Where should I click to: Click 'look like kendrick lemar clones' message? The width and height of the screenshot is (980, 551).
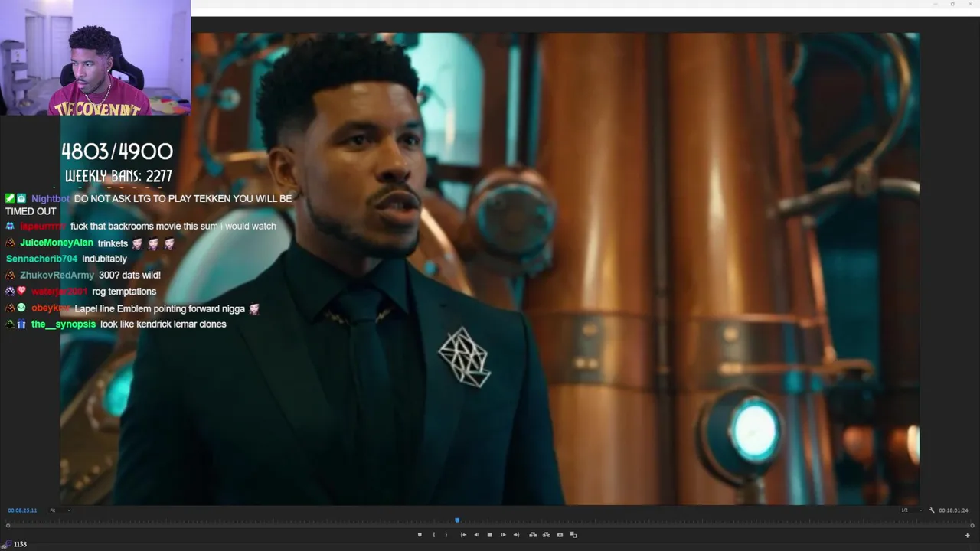point(163,324)
